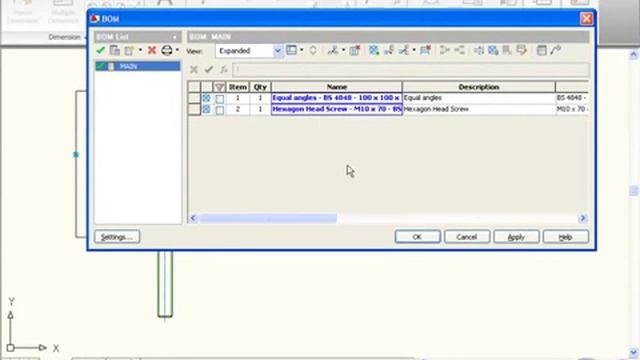Click the grayed merge rows icon

tap(445, 50)
